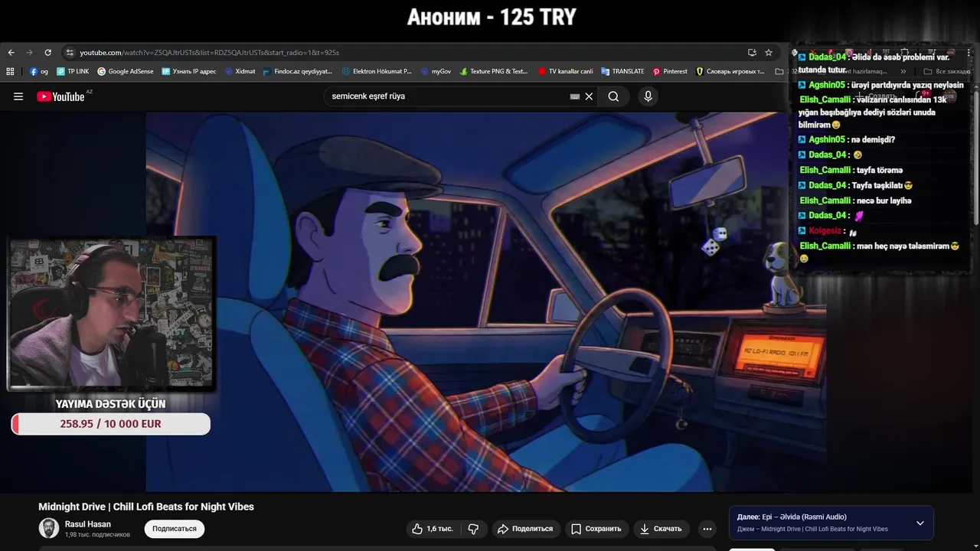Open the myGov bookmark
The width and height of the screenshot is (980, 551).
point(436,71)
